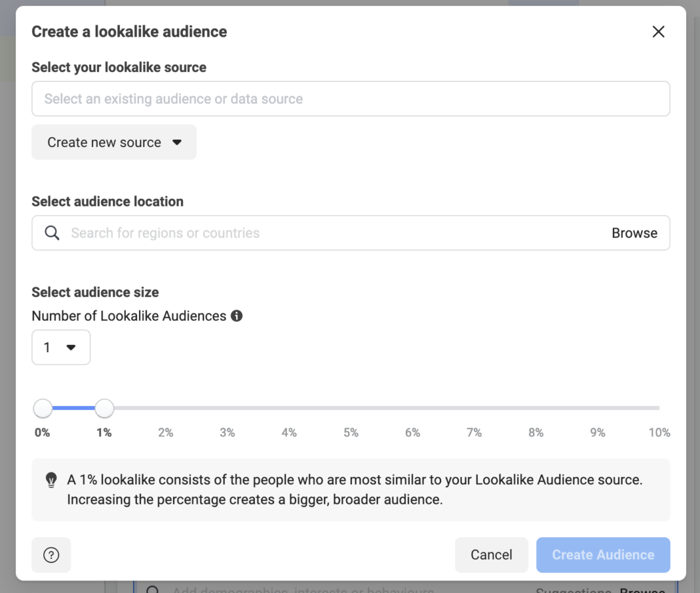Close the Create a lookalike audience dialog
This screenshot has height=593, width=700.
pos(658,31)
